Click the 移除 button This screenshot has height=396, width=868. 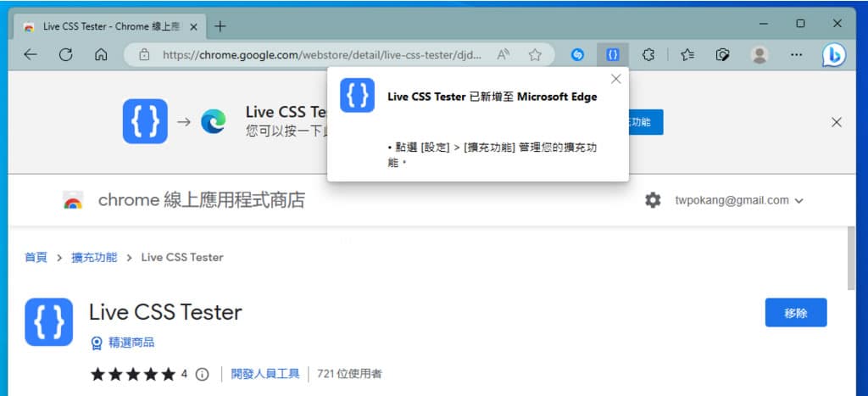tap(796, 313)
